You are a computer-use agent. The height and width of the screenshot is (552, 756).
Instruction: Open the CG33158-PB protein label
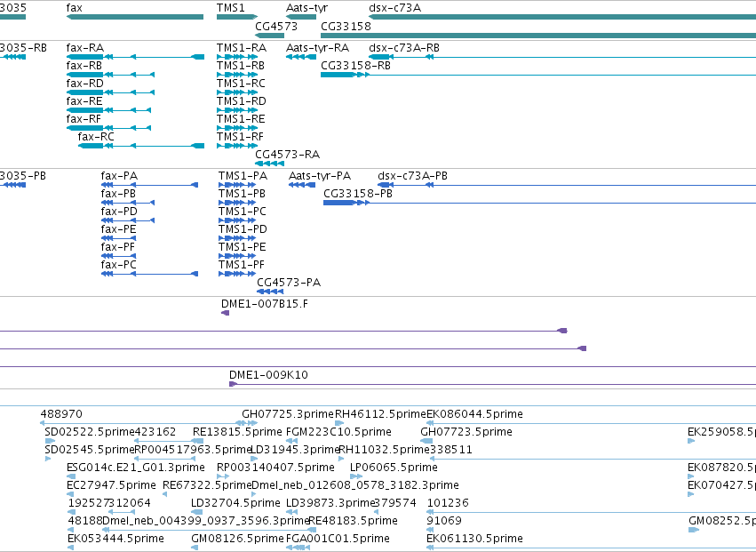pos(358,194)
